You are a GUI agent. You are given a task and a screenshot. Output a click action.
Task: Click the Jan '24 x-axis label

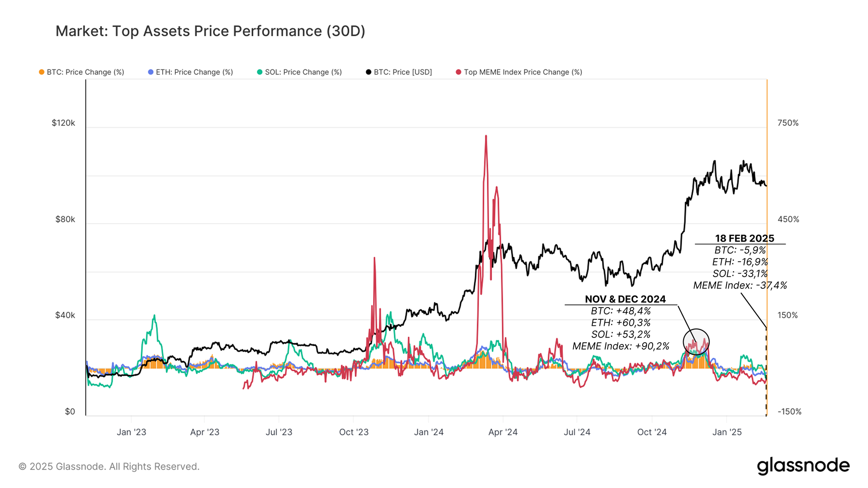429,432
